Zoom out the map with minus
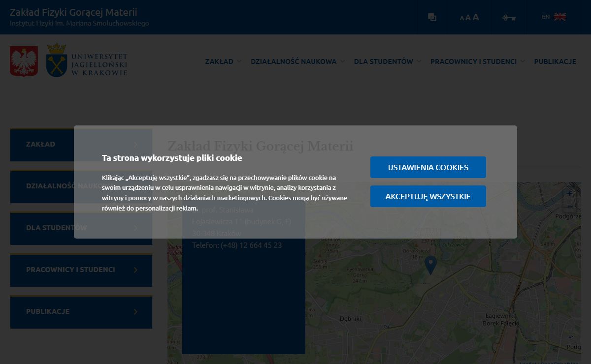 (x=570, y=206)
